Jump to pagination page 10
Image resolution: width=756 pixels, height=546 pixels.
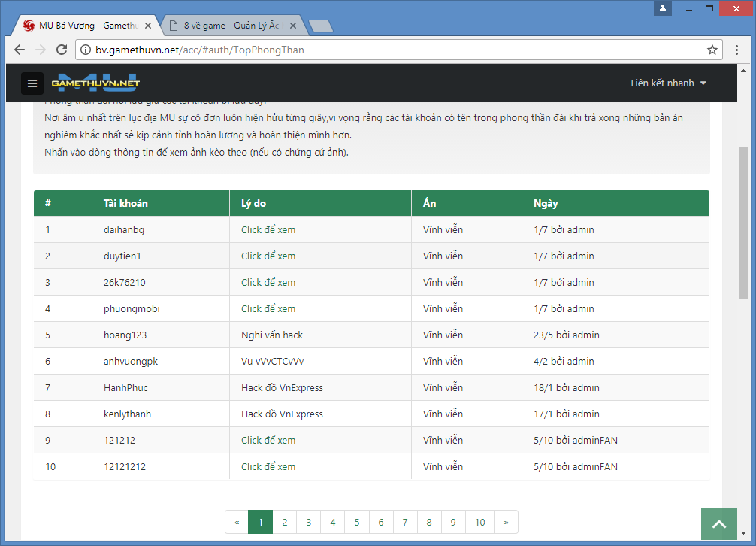click(x=479, y=522)
